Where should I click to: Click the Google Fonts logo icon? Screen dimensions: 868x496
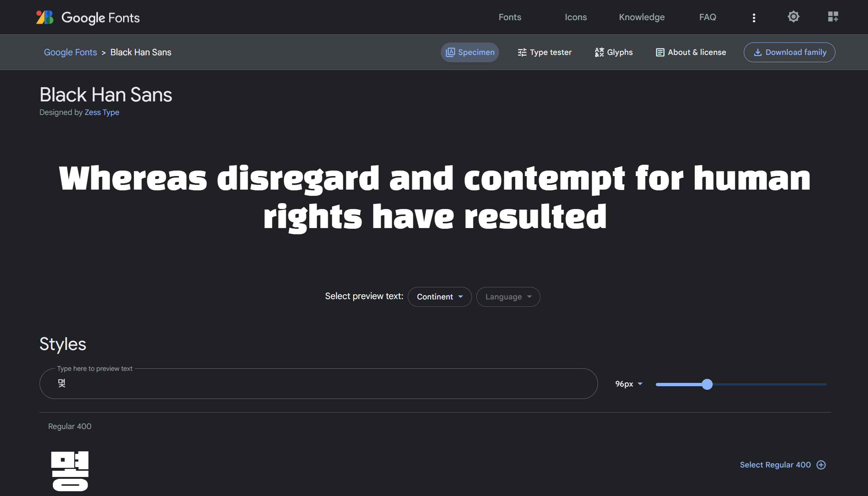pyautogui.click(x=44, y=17)
